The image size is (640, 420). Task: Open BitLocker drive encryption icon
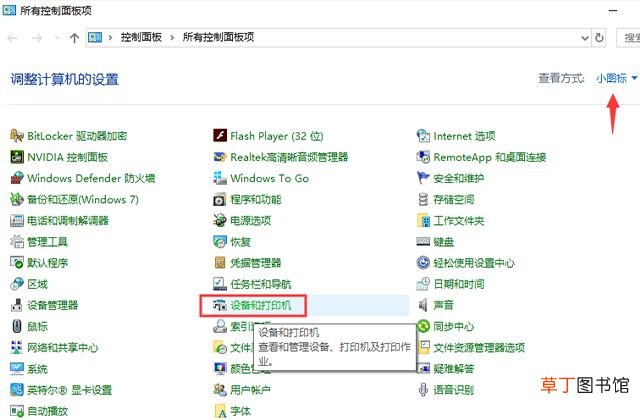[x=17, y=136]
